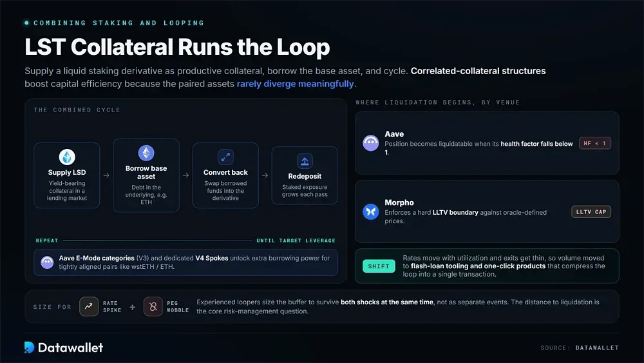Click 'RATE SPIKE' label
The height and width of the screenshot is (363, 644).
112,307
